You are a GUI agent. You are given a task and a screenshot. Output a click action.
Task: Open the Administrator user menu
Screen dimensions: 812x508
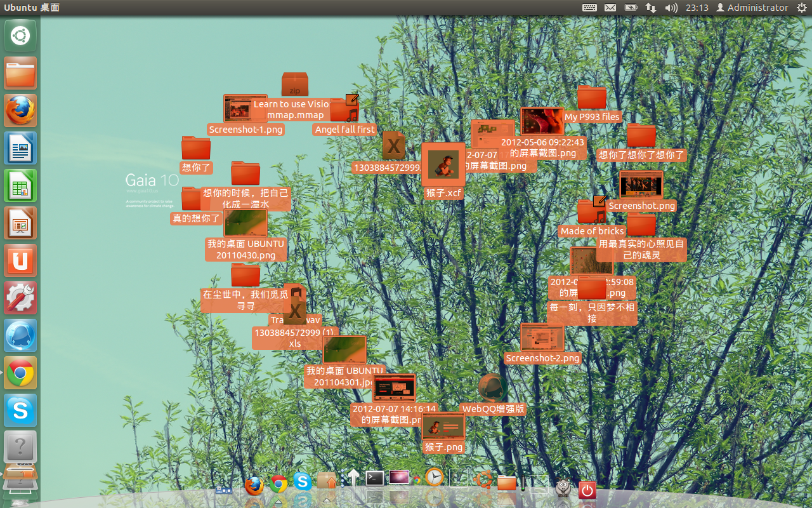click(x=752, y=8)
